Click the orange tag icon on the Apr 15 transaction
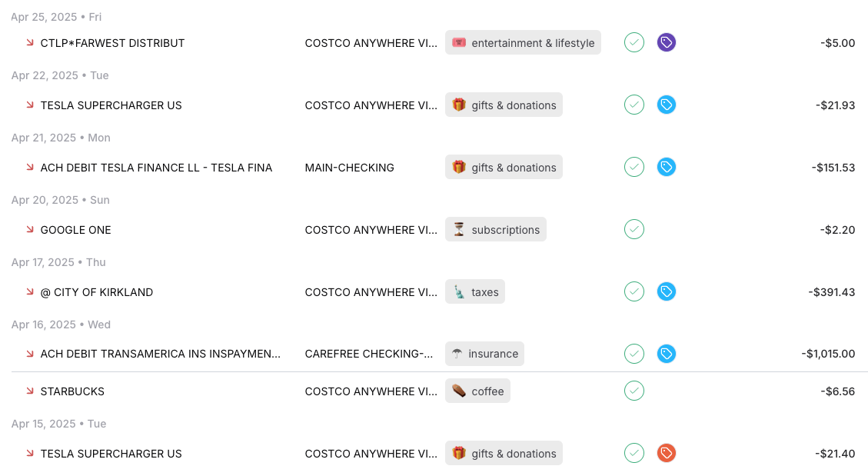 coord(666,453)
